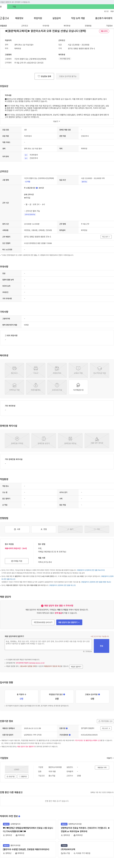Click the 이메일 지원 button
The width and height of the screenshot is (114, 868).
click(17, 561)
